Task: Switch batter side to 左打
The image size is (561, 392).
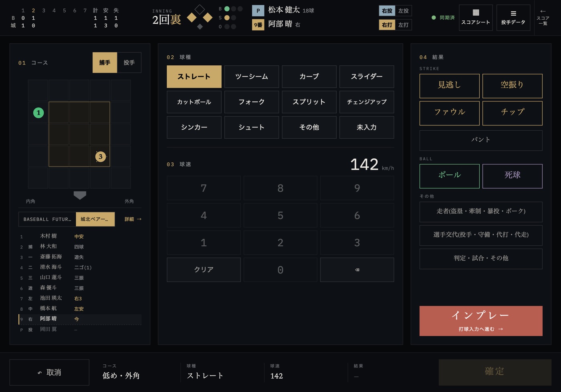Action: pos(404,25)
